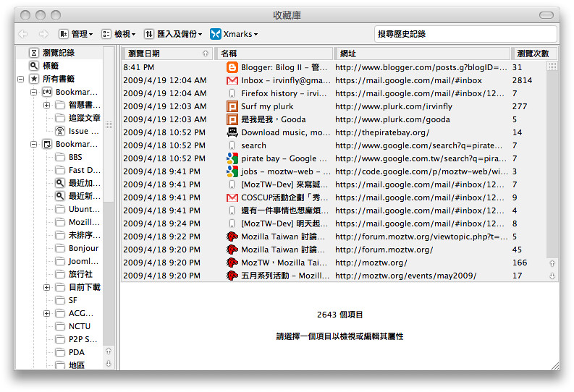Click the 最近加... smart search icon

60,183
